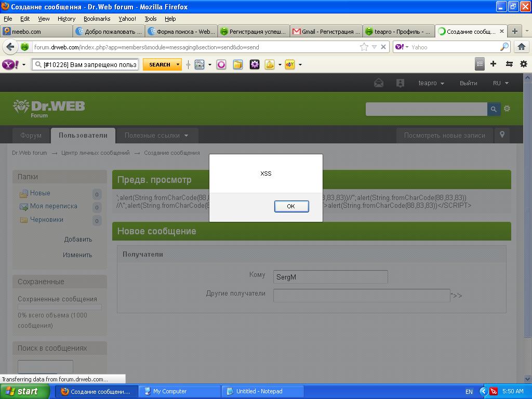Click the forum search text field
The width and height of the screenshot is (532, 399).
[x=426, y=109]
